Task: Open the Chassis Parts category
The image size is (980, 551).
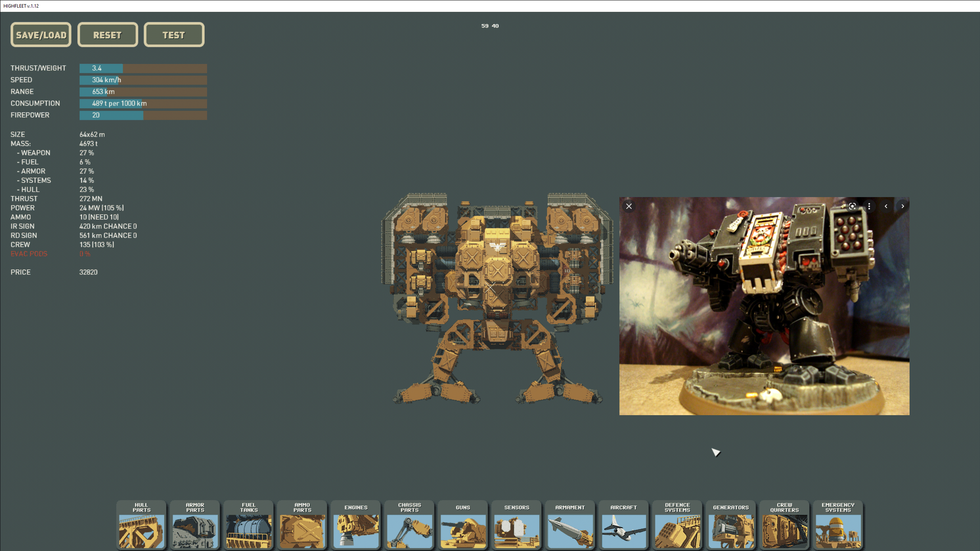Action: [410, 525]
